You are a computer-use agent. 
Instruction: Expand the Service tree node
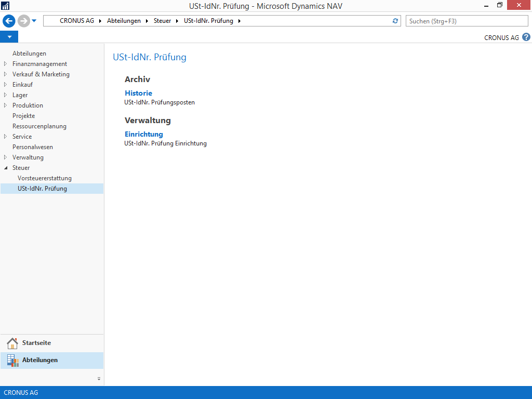[x=5, y=137]
